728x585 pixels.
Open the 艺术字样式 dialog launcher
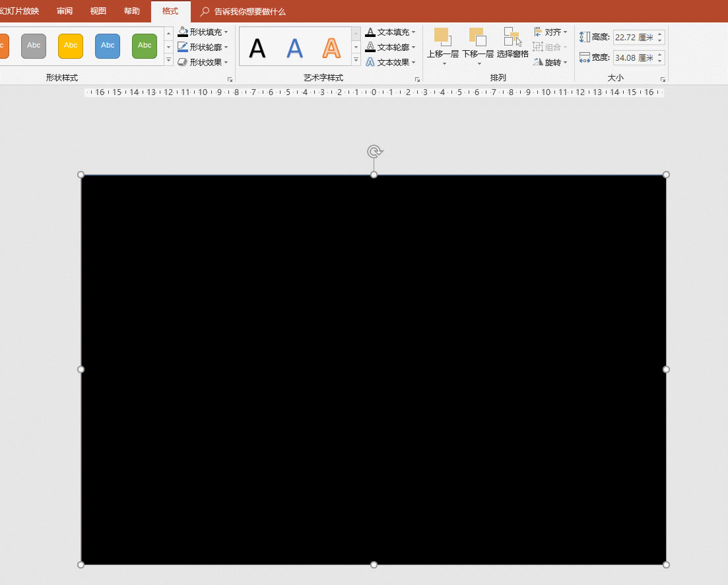(x=417, y=80)
